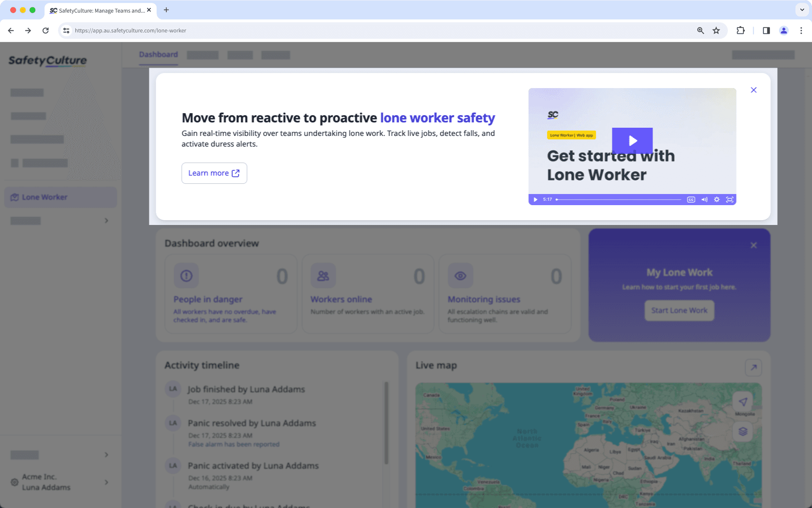Enter video fullscreen mode
The width and height of the screenshot is (812, 508).
[x=729, y=199]
